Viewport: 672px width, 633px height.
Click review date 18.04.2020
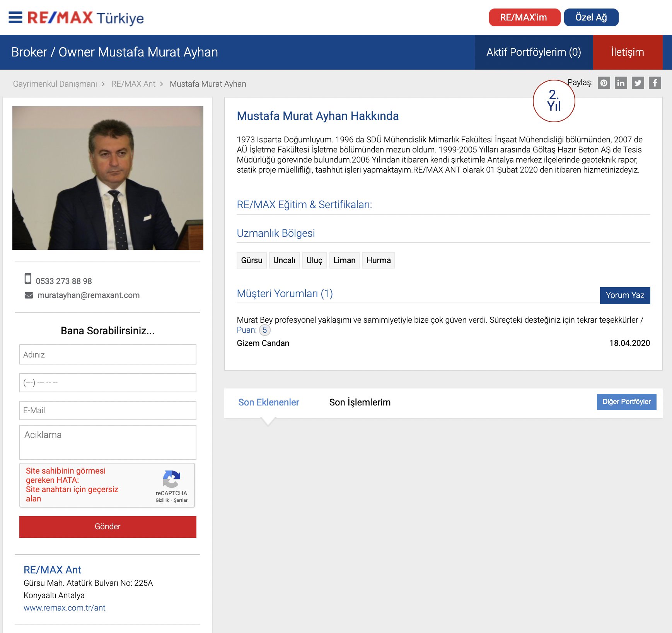click(629, 343)
